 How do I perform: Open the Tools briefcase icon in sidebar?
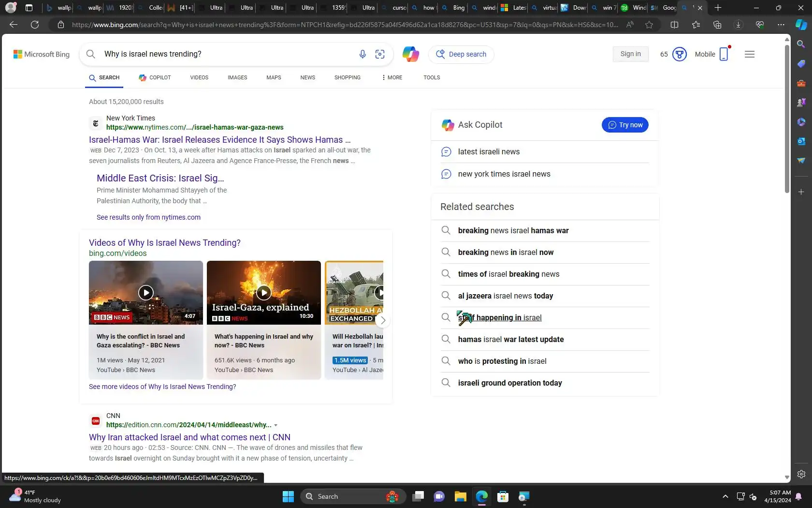point(801,83)
